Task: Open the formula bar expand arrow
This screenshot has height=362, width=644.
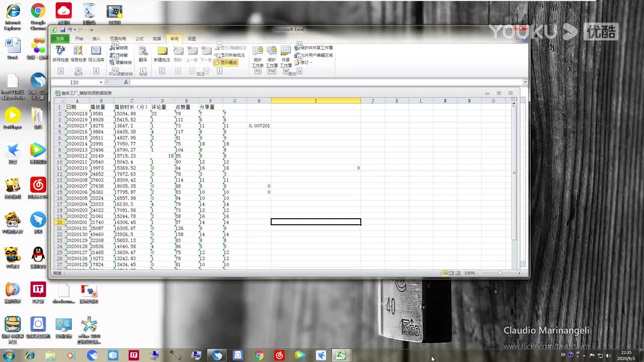Action: (x=525, y=82)
